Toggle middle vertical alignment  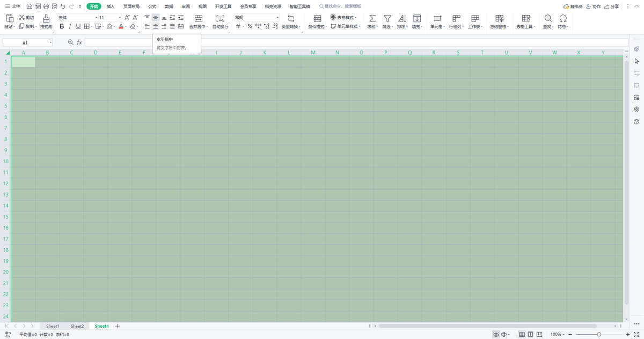pos(156,18)
